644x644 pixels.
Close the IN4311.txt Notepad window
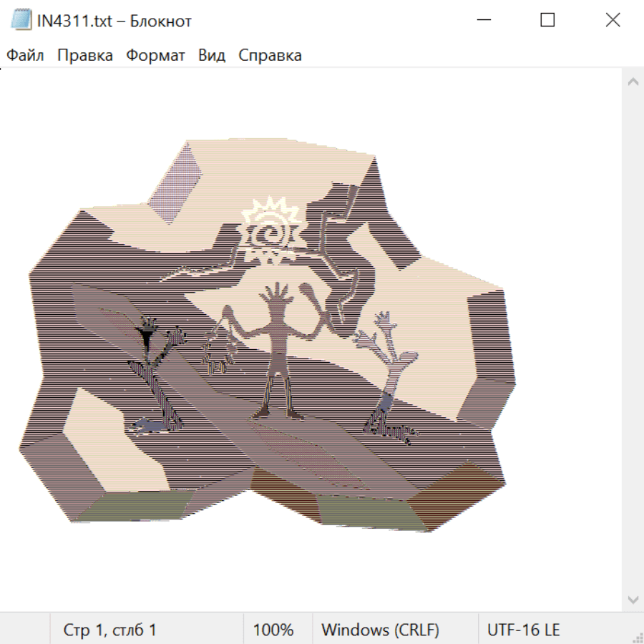coord(613,21)
